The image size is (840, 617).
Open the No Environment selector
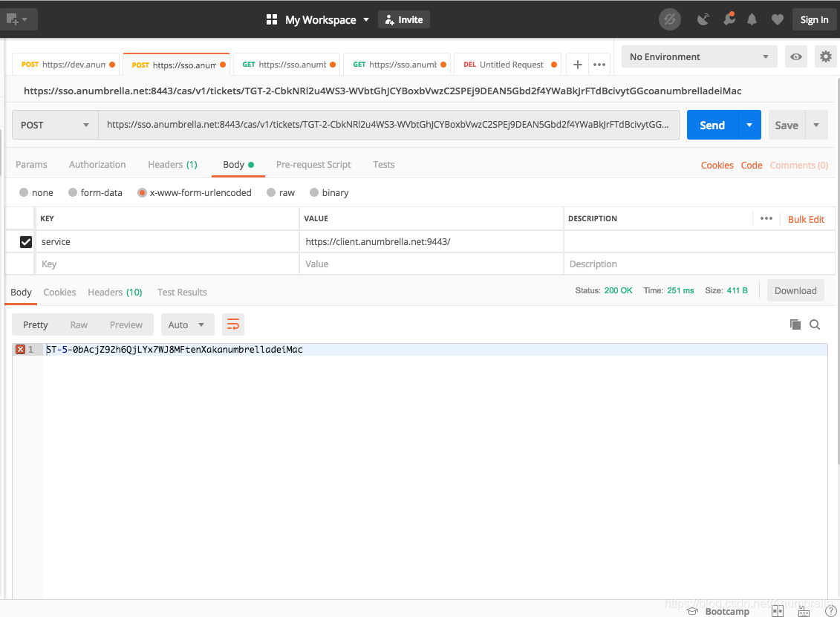point(699,56)
